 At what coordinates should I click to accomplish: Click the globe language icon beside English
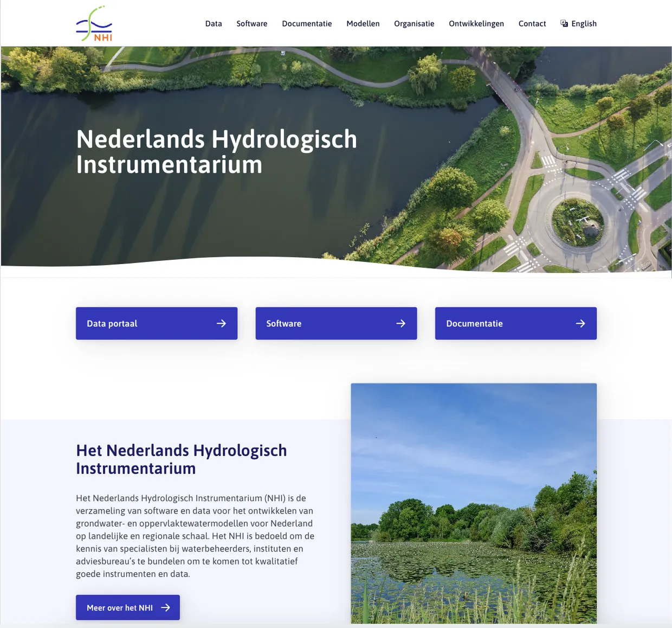pos(564,23)
